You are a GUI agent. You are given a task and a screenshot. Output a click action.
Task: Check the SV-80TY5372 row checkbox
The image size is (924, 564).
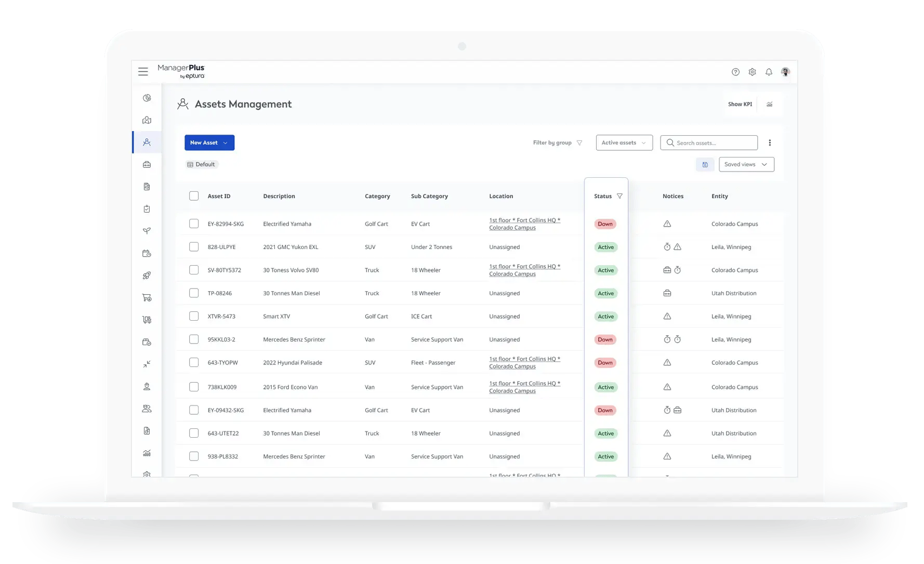point(194,270)
